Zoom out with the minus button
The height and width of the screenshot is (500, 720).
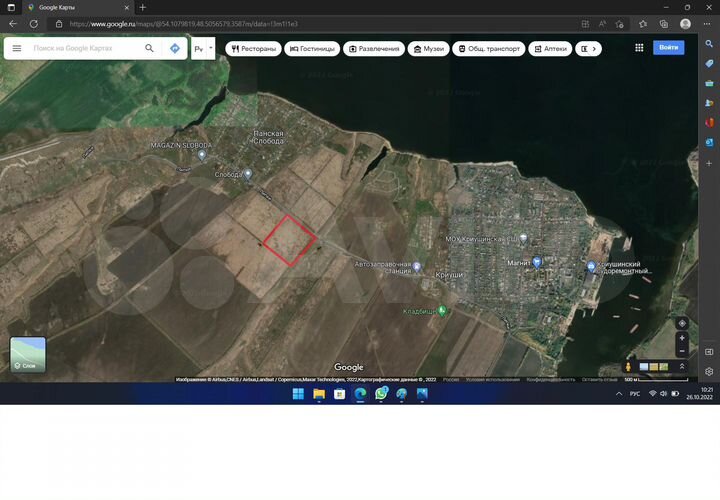[682, 351]
